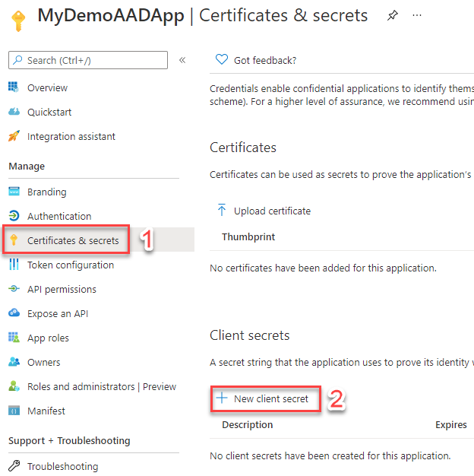This screenshot has width=474, height=476.
Task: Click New client secret
Action: click(x=271, y=398)
